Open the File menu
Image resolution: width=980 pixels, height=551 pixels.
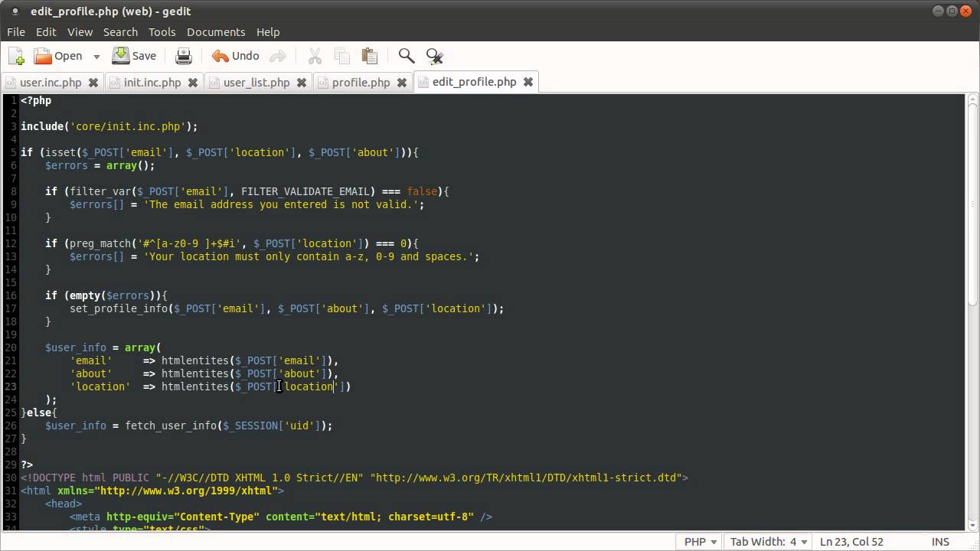coord(16,32)
